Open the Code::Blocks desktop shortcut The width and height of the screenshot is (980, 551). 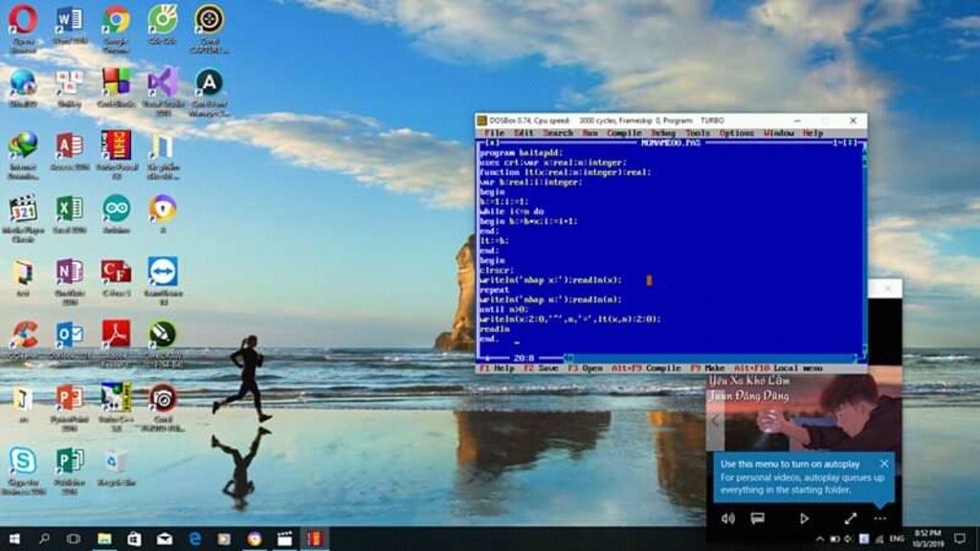(x=116, y=82)
